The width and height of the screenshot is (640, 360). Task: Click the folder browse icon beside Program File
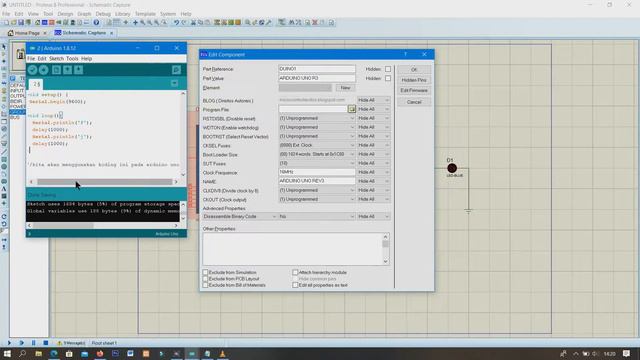click(x=351, y=109)
